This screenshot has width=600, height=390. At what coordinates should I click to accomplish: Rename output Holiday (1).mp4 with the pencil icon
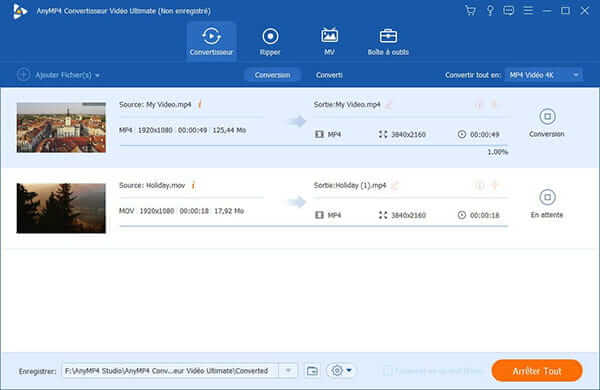[x=395, y=186]
